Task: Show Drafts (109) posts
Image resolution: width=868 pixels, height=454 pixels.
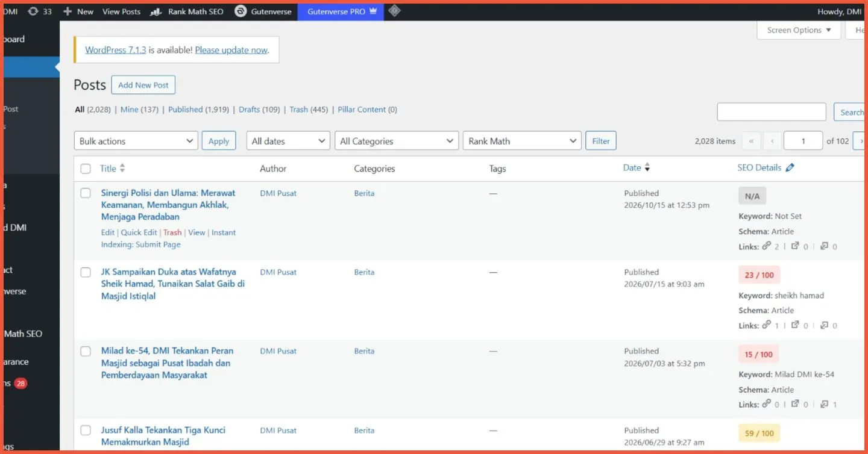Action: [x=259, y=110]
